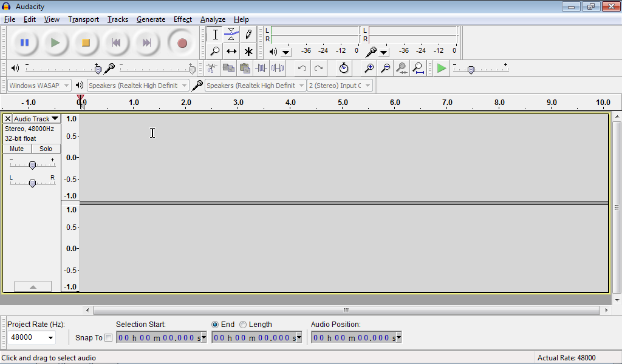
Task: Solo the Audio Track
Action: point(46,149)
